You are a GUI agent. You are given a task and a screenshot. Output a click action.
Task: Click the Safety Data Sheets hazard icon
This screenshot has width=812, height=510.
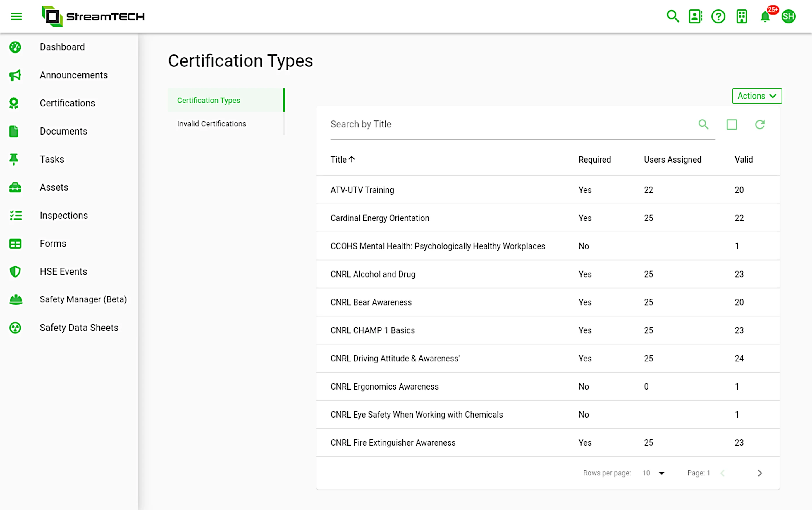pos(15,328)
